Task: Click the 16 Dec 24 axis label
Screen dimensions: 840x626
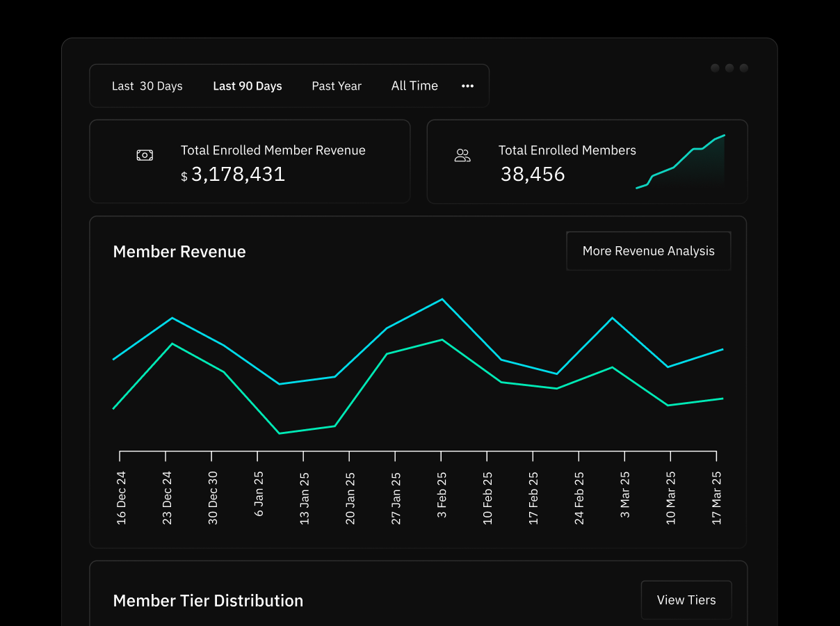Action: click(122, 495)
